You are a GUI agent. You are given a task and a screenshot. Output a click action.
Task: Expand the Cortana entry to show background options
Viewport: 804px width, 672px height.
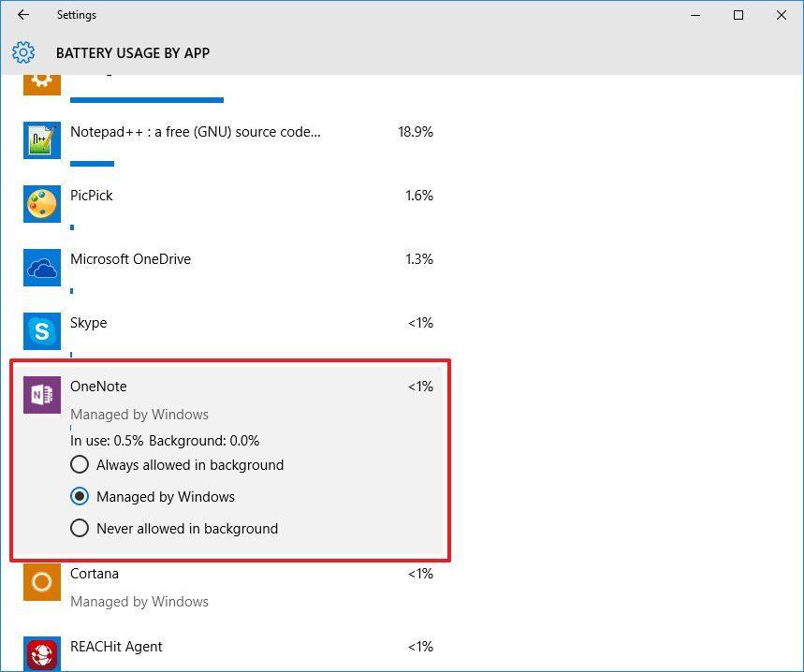95,573
